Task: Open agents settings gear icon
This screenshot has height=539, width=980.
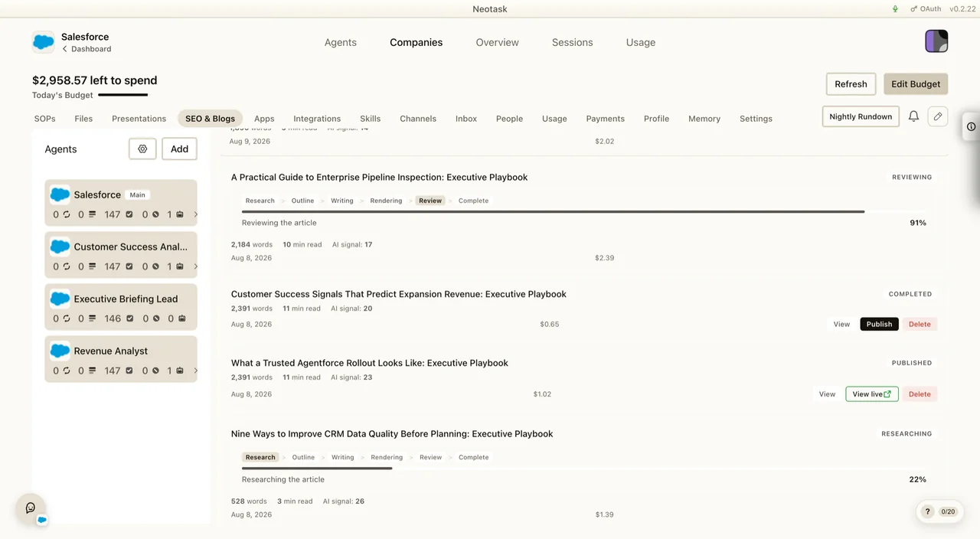Action: click(142, 149)
